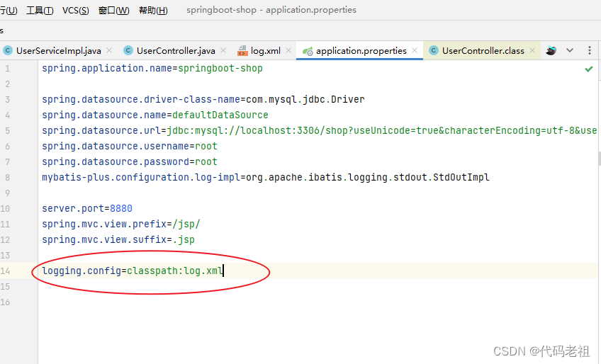Expand the hidden tabs dropdown chevron
Screen dimensions: 601x364
tap(570, 50)
